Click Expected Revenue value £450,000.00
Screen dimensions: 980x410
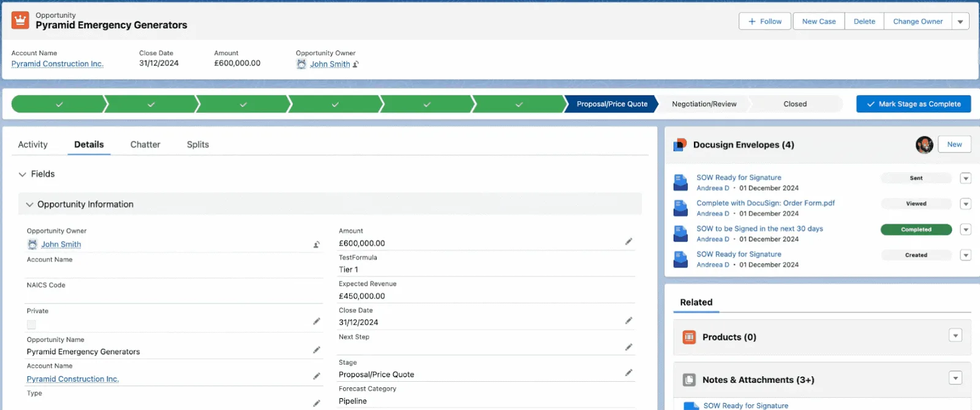click(x=362, y=296)
